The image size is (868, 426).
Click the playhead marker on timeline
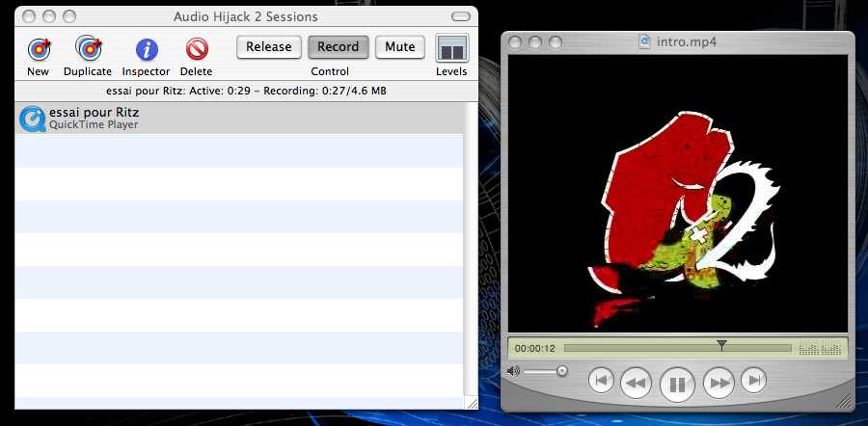[721, 345]
